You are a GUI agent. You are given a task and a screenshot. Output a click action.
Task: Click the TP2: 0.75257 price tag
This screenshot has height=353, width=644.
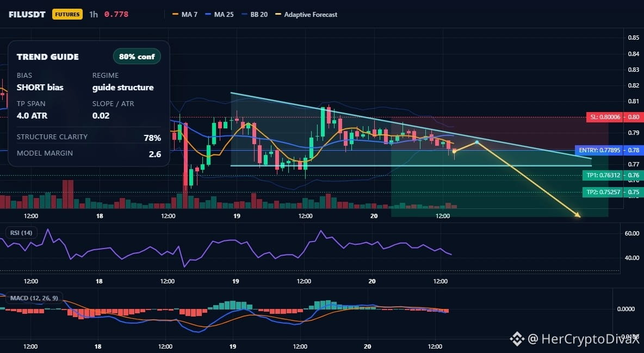[x=603, y=192]
